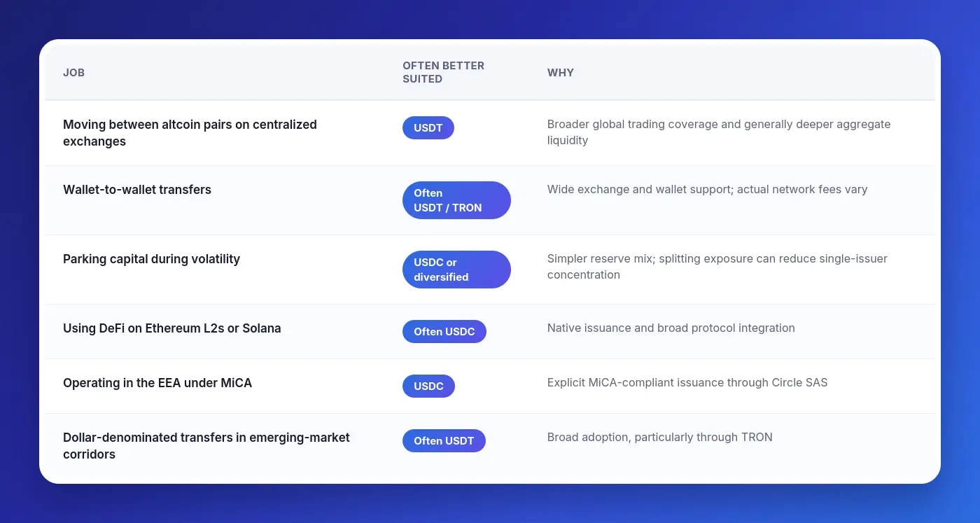The width and height of the screenshot is (980, 523).
Task: Click the WHY column header
Action: click(561, 73)
